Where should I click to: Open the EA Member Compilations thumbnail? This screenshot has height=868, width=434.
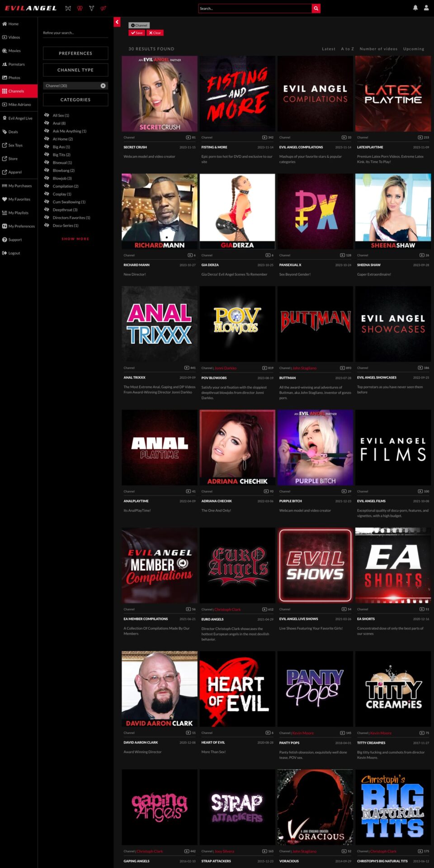coord(160,566)
